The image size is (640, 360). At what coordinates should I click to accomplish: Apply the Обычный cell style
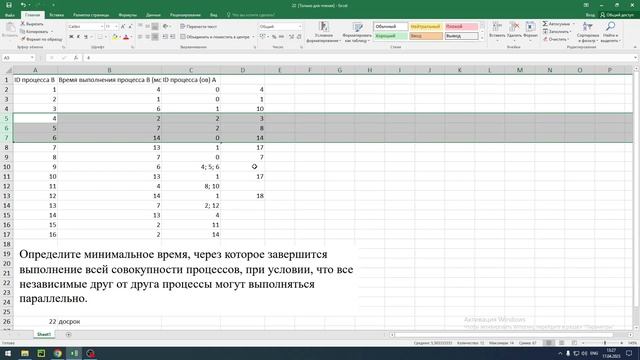tap(391, 27)
